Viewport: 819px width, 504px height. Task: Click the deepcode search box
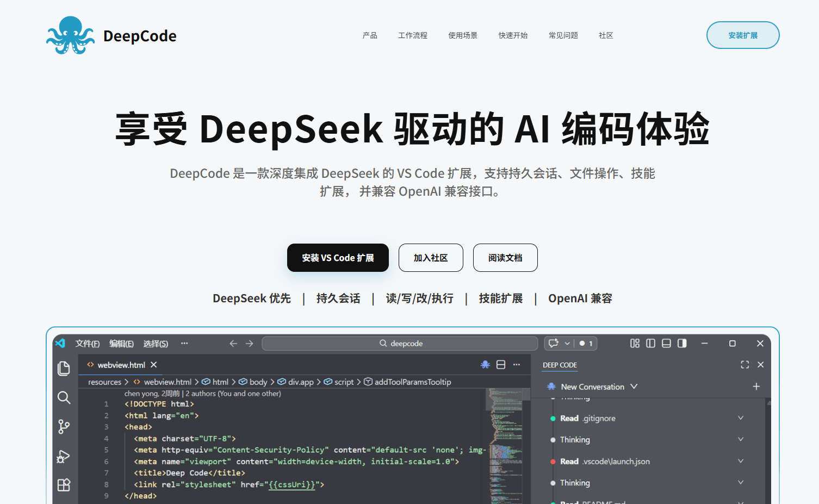400,343
